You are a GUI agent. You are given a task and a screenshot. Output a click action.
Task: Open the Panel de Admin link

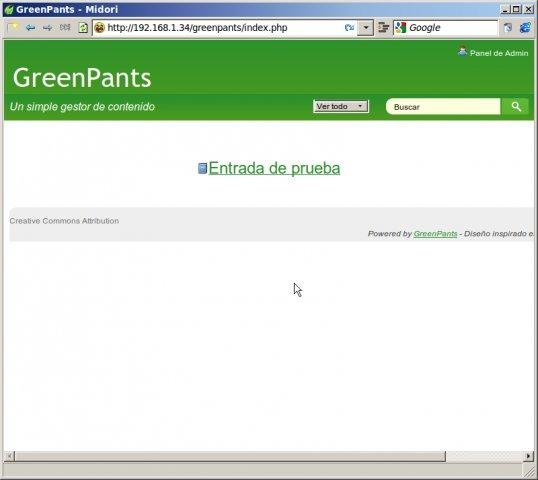499,53
